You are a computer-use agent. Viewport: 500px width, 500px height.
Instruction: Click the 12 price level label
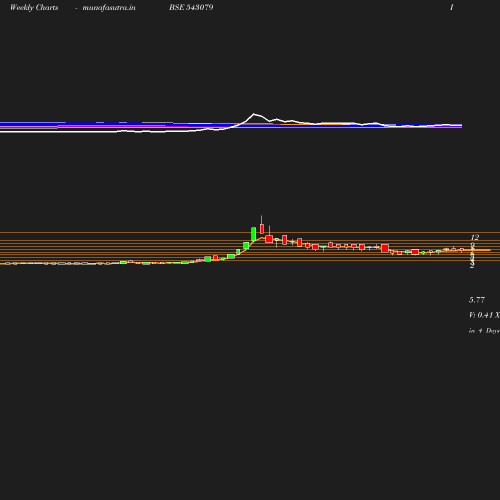pos(475,237)
